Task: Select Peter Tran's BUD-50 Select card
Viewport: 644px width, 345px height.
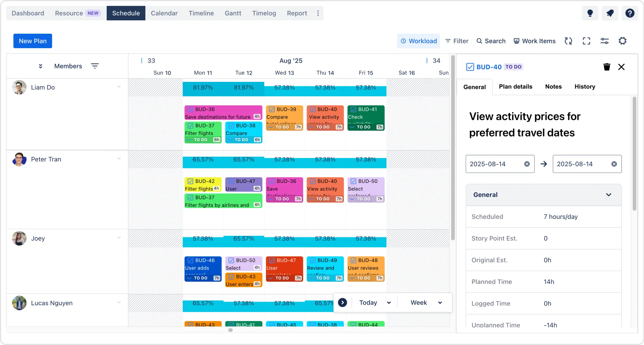Action: pos(366,190)
